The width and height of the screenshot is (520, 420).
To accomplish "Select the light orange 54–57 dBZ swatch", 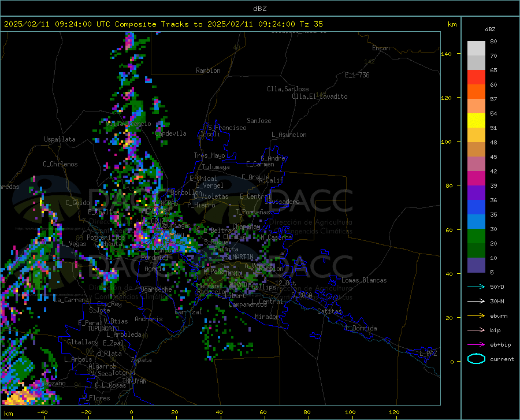I will 476,106.
